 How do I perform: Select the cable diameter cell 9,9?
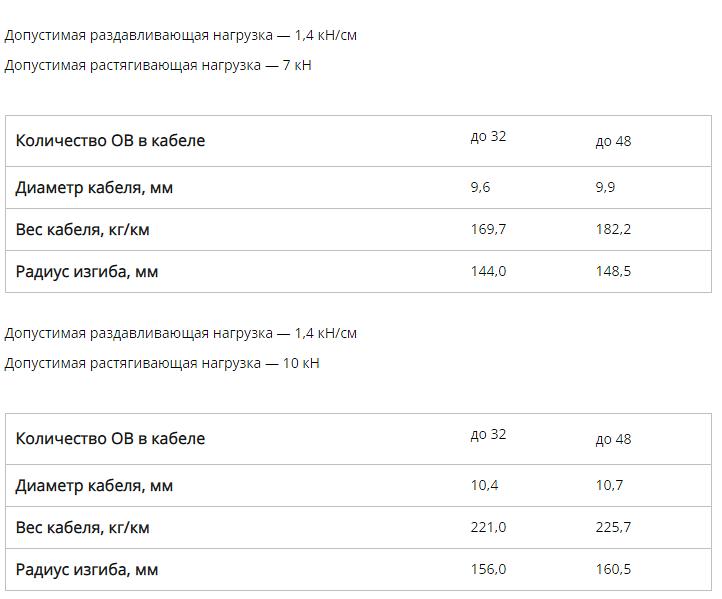(605, 187)
